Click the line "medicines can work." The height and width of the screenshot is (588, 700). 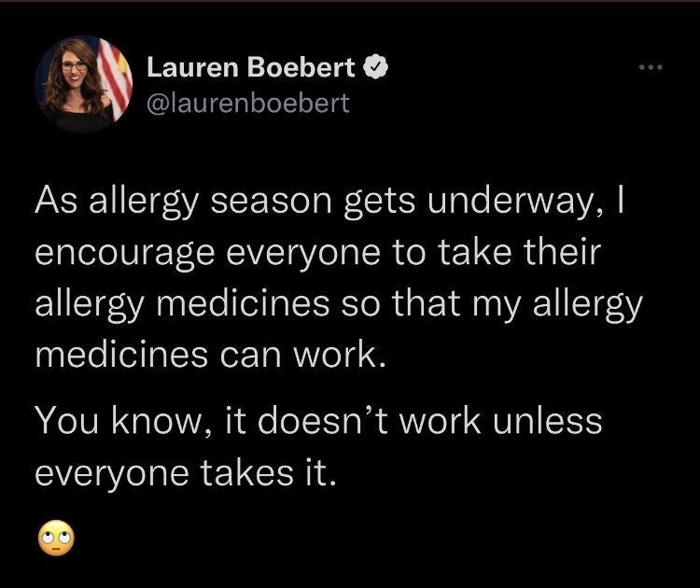[210, 355]
